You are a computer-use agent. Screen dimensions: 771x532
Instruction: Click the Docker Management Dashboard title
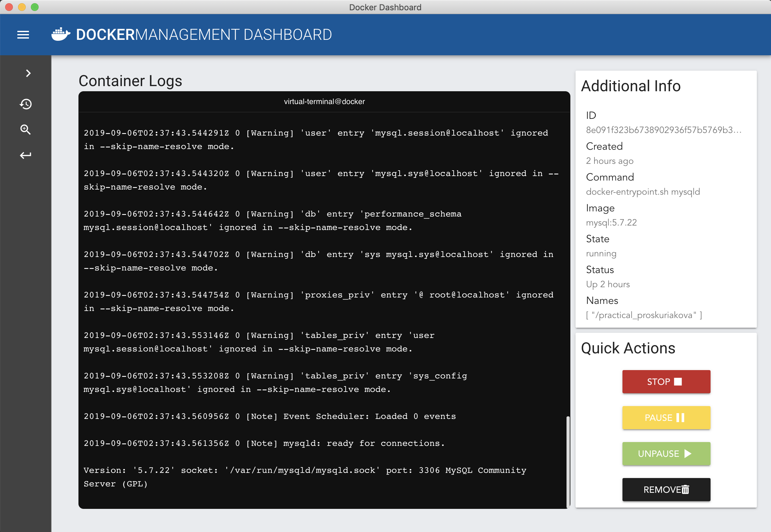pyautogui.click(x=204, y=35)
